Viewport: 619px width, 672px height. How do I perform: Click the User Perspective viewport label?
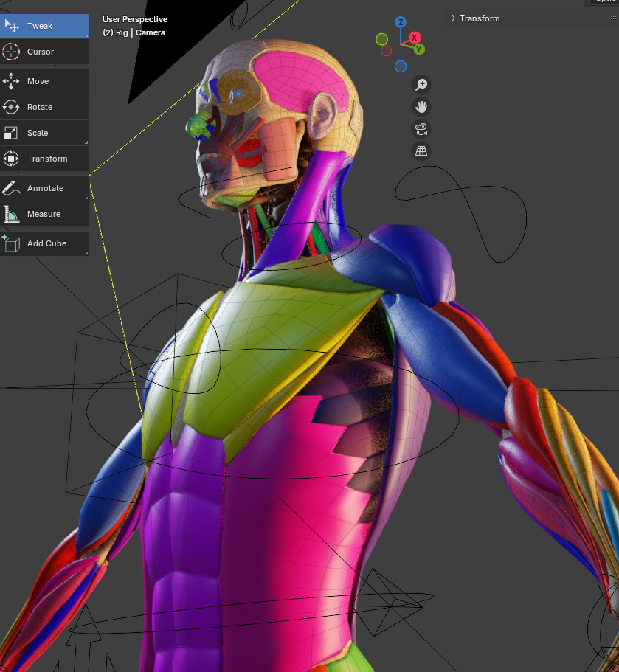click(135, 19)
